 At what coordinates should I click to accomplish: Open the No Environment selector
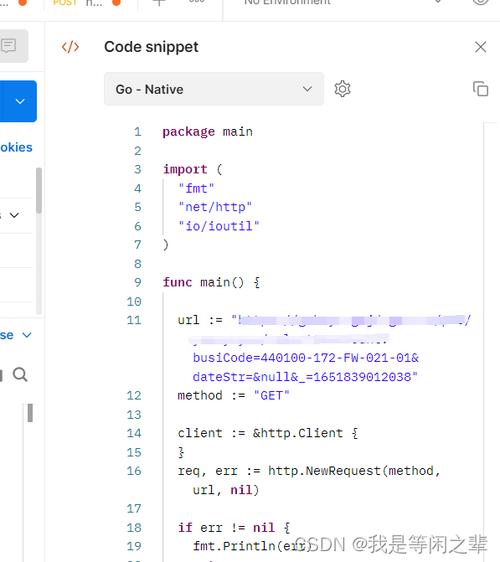341,2
